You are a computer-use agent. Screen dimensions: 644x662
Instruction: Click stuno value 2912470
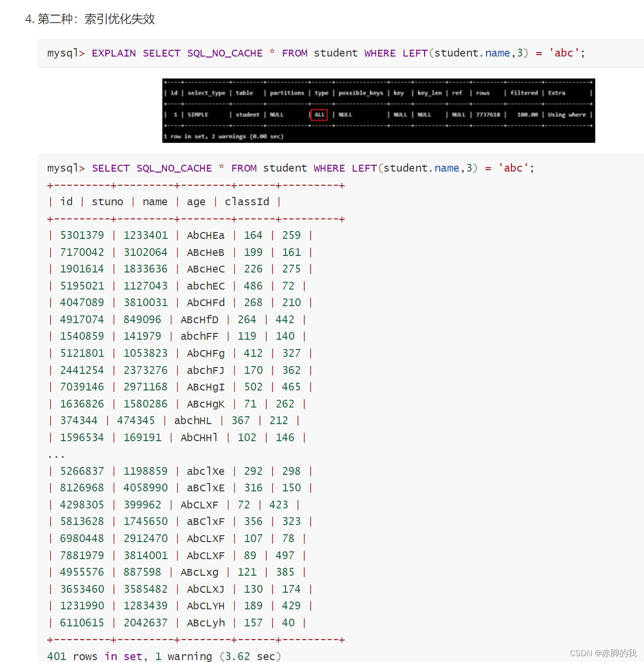point(145,539)
